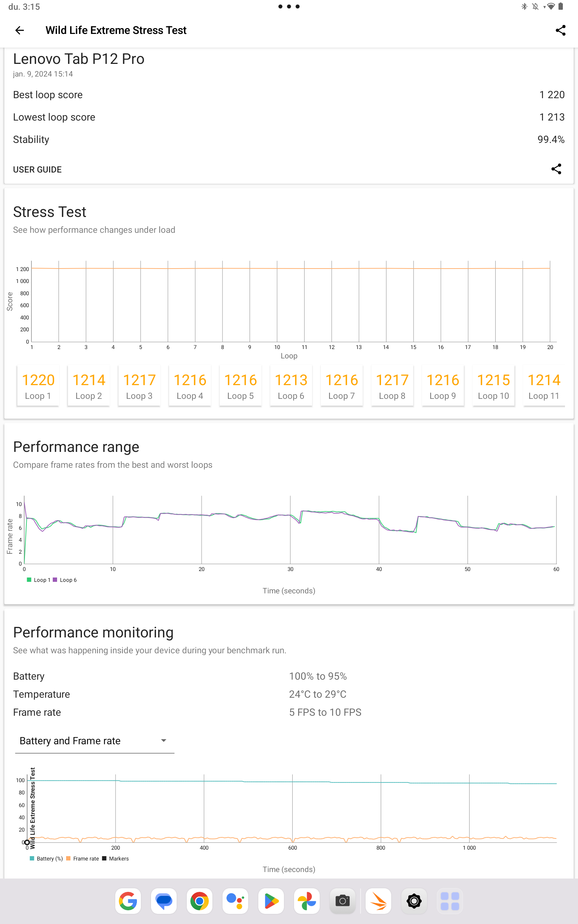Viewport: 578px width, 924px height.
Task: Open Settings gear icon in the dock
Action: (x=414, y=901)
